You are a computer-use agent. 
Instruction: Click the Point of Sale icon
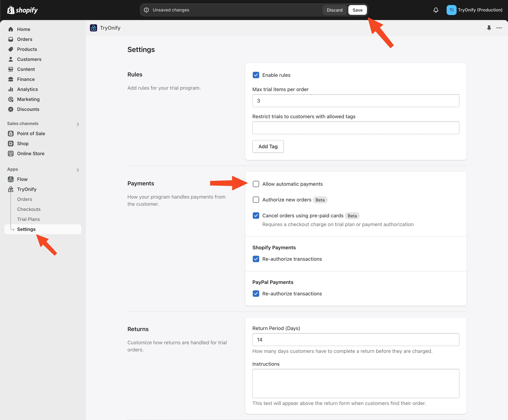click(x=11, y=133)
